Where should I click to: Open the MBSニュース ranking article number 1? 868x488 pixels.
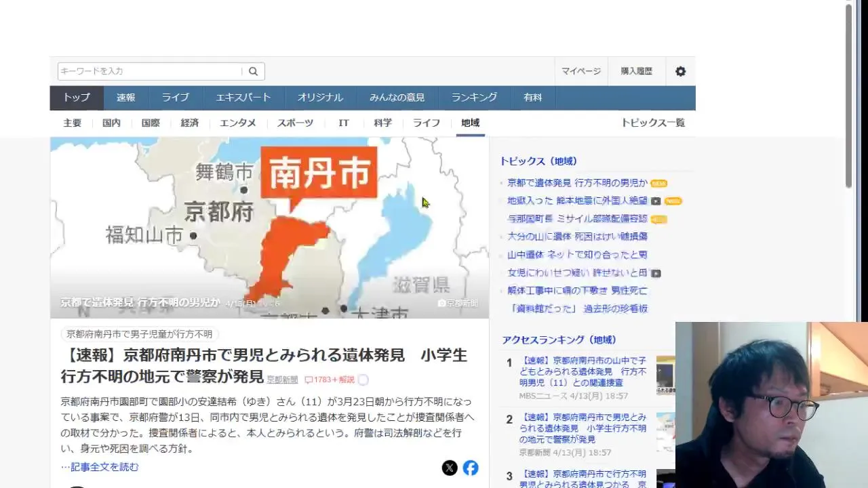(x=583, y=372)
